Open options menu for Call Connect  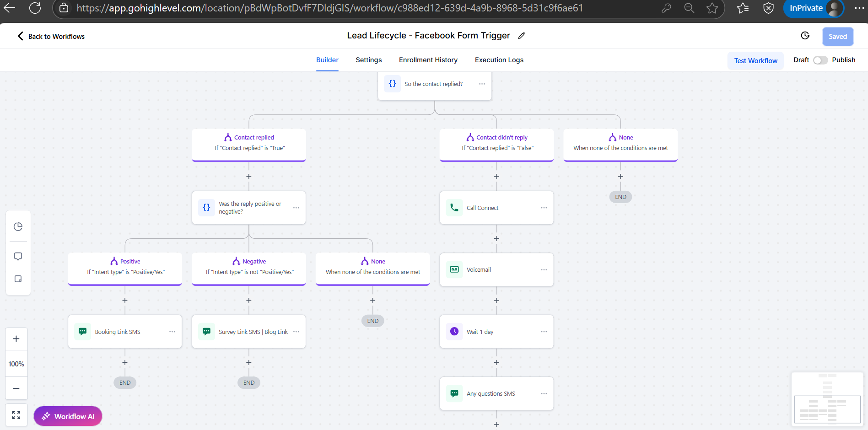tap(544, 208)
